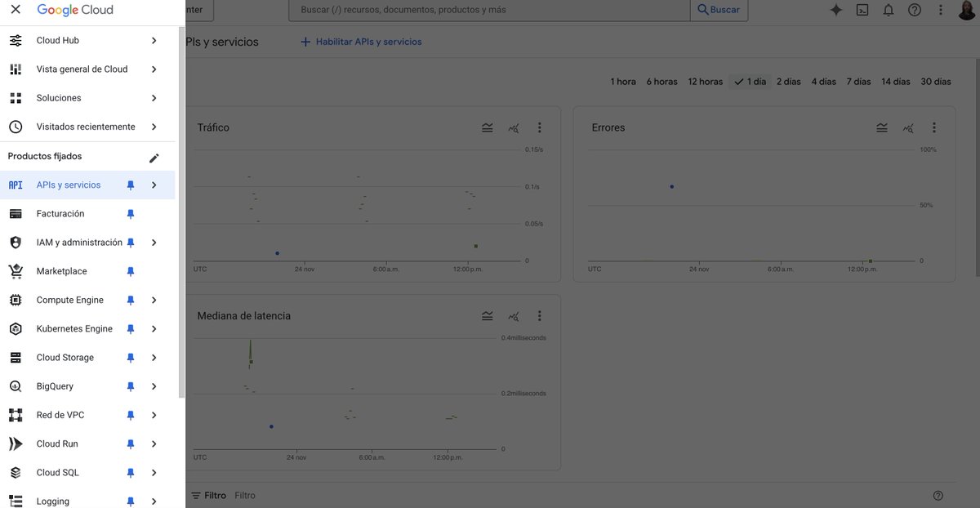Expand Soluciones submenu chevron
Image resolution: width=980 pixels, height=508 pixels.
pyautogui.click(x=154, y=98)
